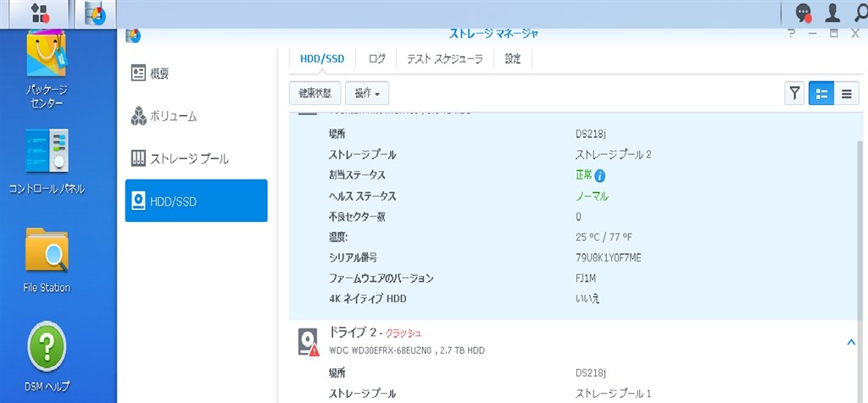Click ノーマル health status value

click(x=592, y=196)
